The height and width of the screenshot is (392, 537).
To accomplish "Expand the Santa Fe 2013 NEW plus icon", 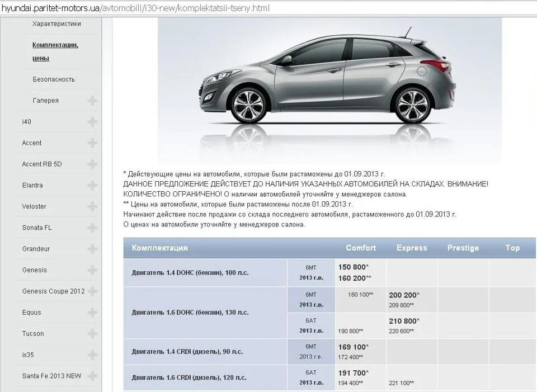I will tap(92, 376).
